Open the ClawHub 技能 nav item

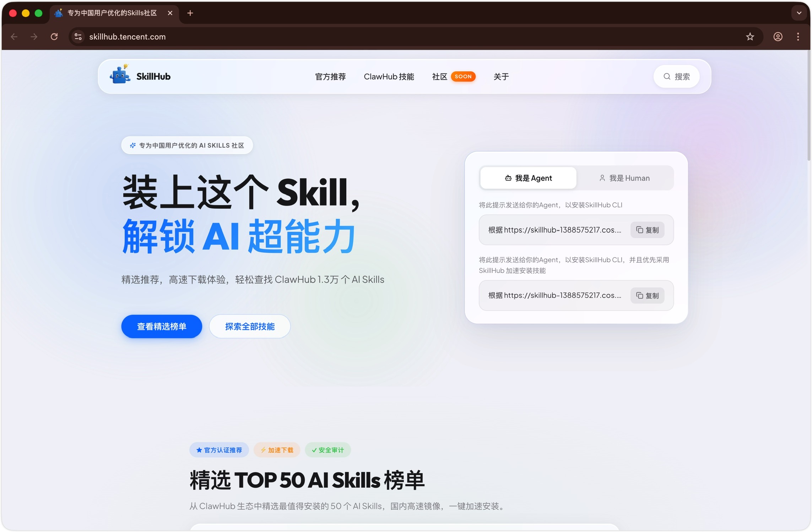pyautogui.click(x=389, y=76)
